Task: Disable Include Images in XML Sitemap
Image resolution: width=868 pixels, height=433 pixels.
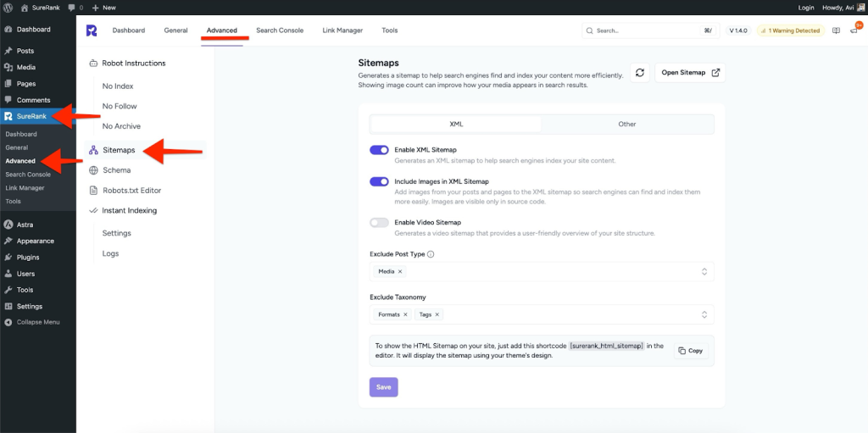Action: click(x=379, y=181)
